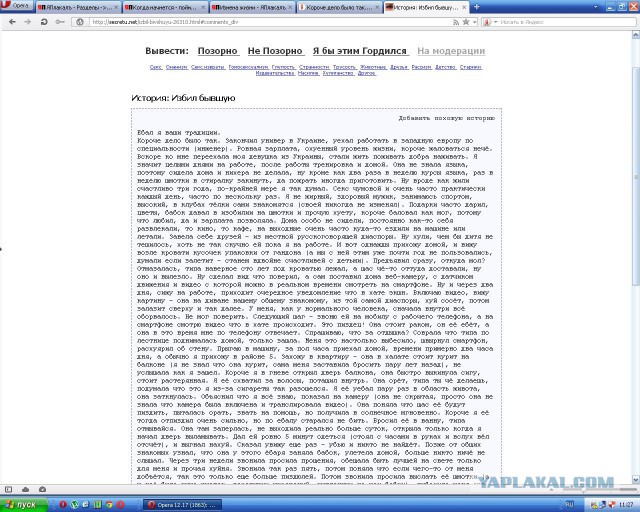Click the RU language indicator

pyautogui.click(x=569, y=505)
